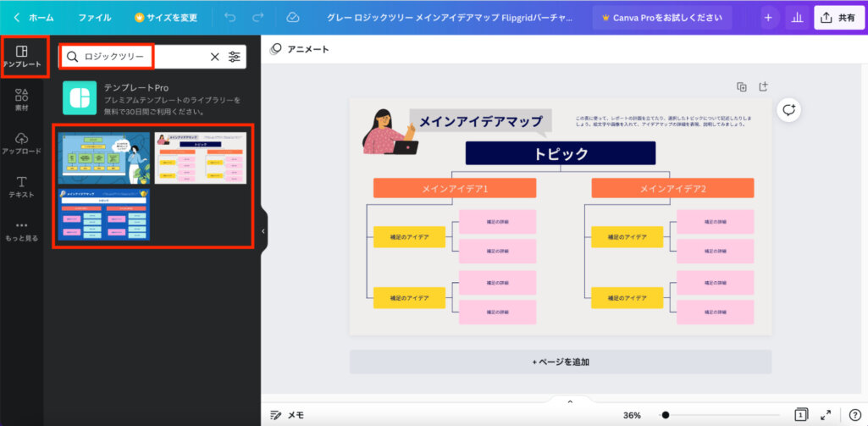Select the メインアイデア2 orange box
The image size is (868, 426).
tap(672, 188)
